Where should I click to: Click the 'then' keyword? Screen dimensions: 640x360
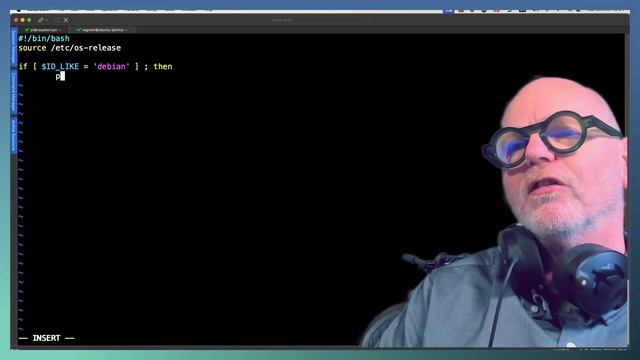163,67
